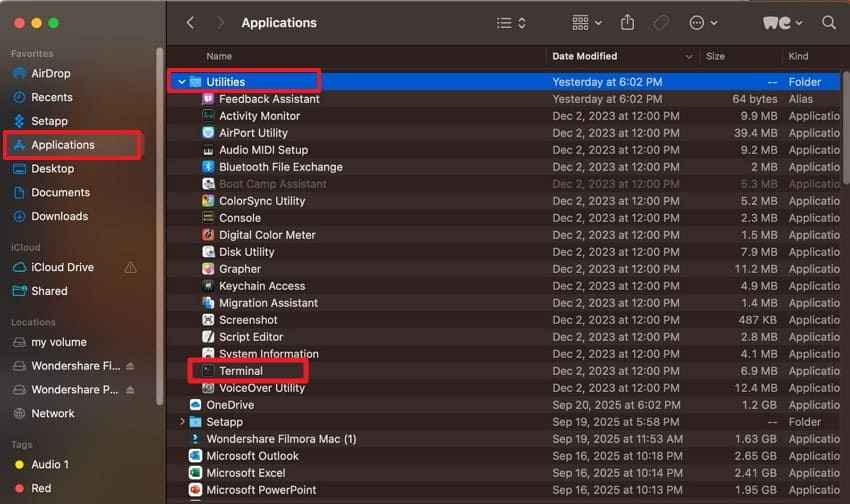
Task: Open Downloads in the sidebar
Action: 59,216
